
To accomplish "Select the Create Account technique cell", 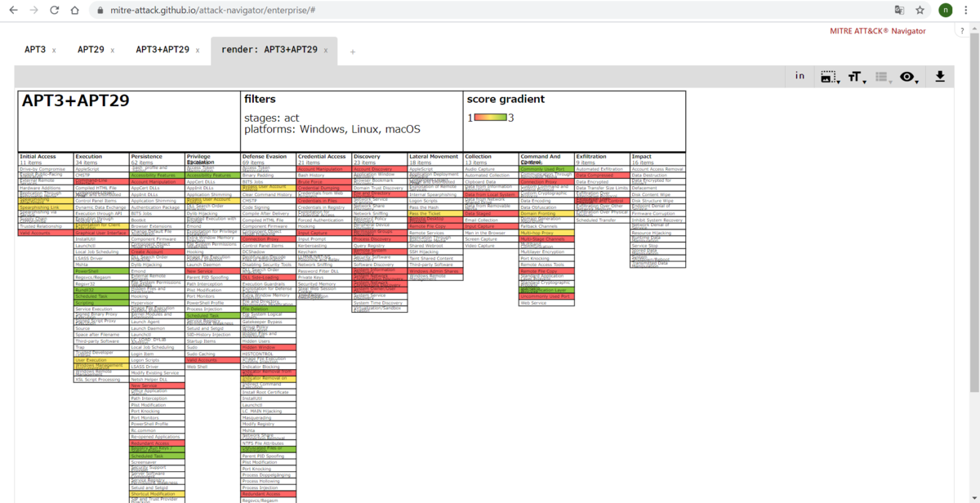I will (x=157, y=251).
